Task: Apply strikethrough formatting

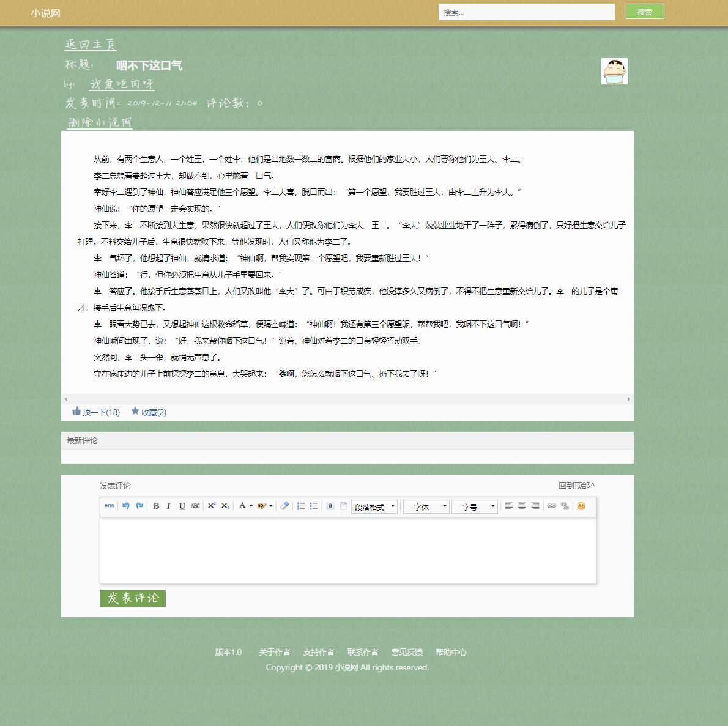Action: tap(195, 506)
